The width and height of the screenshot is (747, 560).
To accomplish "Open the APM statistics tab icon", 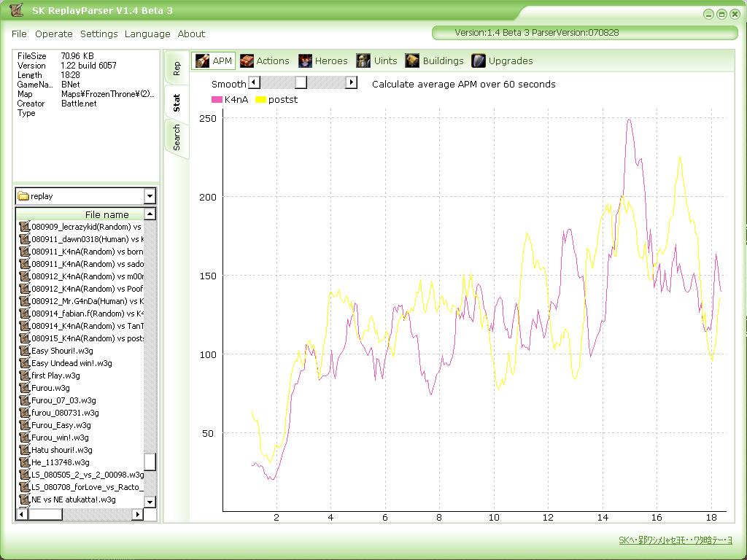I will [x=203, y=61].
